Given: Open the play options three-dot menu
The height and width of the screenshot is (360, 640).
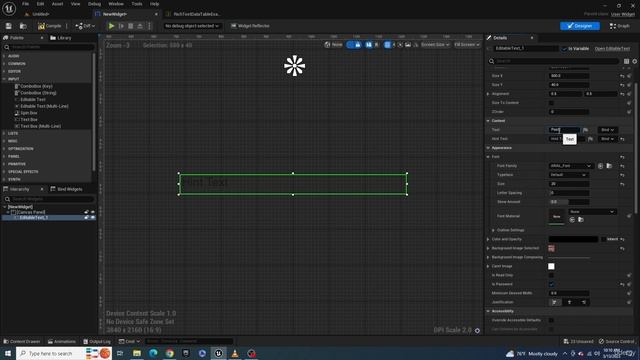Looking at the screenshot, I should (x=149, y=26).
